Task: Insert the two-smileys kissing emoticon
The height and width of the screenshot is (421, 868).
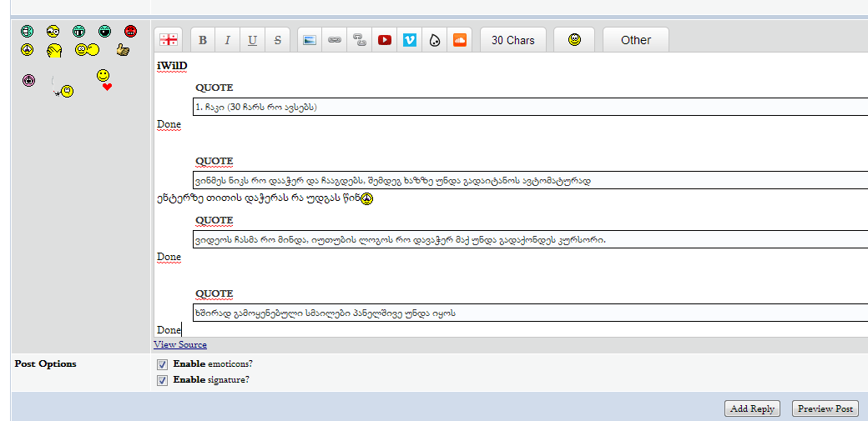Action: click(x=88, y=50)
